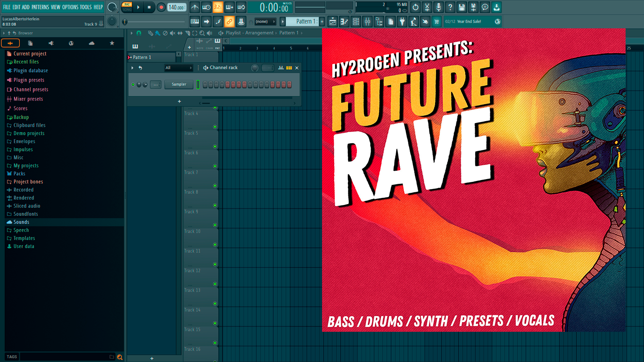Click the Render as audio file icon

click(473, 8)
